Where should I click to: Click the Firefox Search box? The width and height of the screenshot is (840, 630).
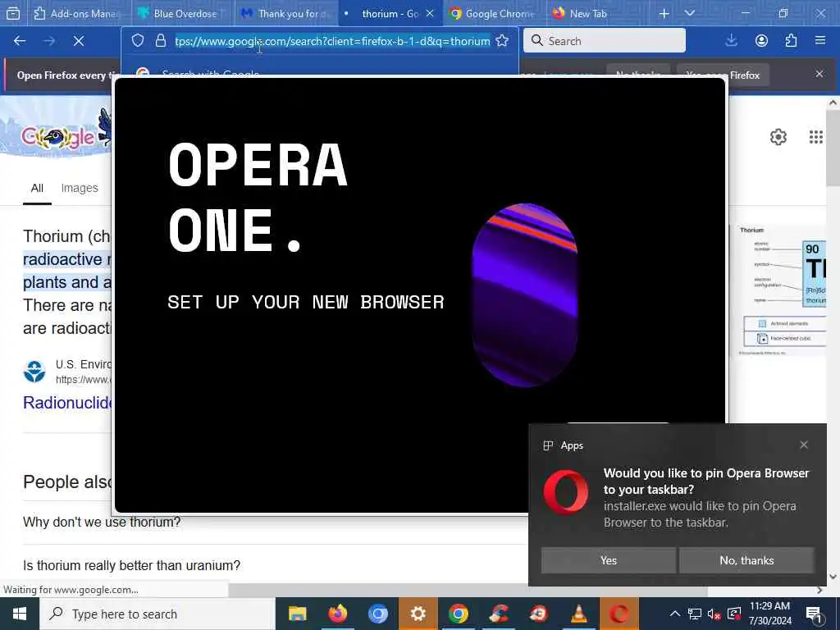(x=605, y=41)
